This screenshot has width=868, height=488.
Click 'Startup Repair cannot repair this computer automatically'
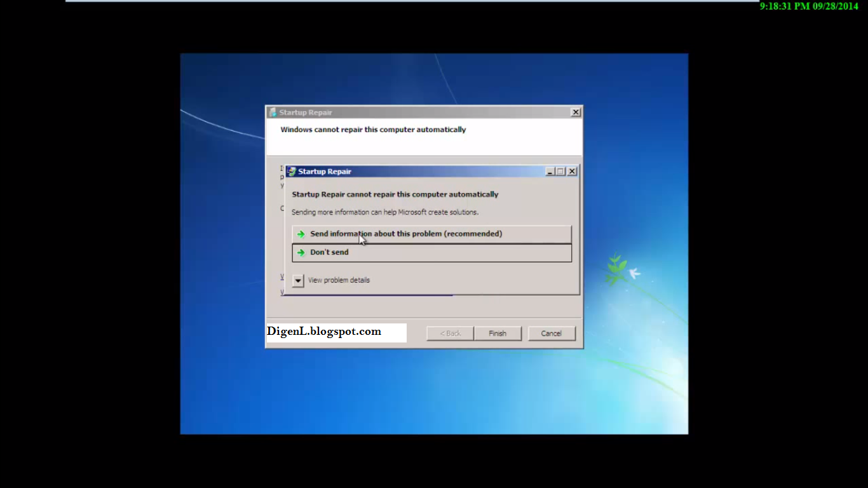click(395, 194)
